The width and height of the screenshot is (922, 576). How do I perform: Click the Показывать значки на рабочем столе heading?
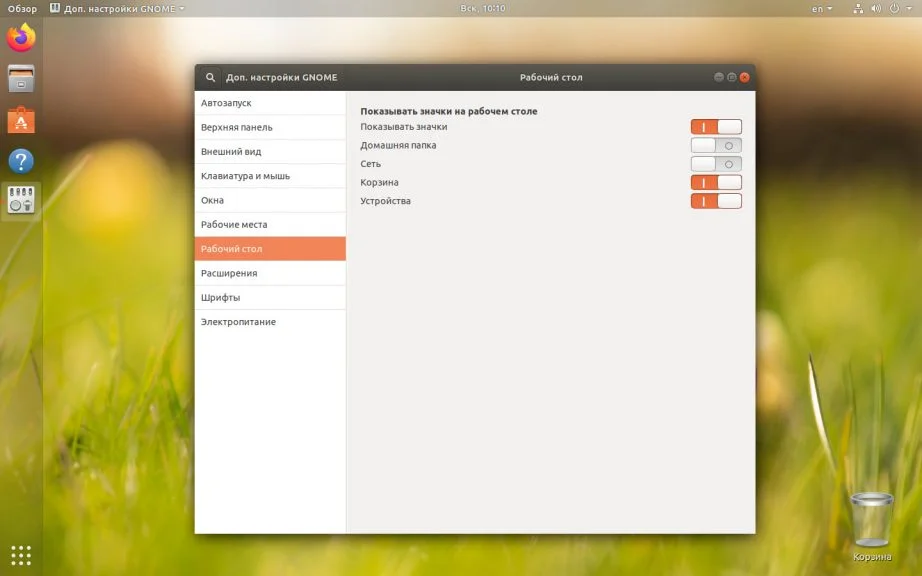click(449, 111)
